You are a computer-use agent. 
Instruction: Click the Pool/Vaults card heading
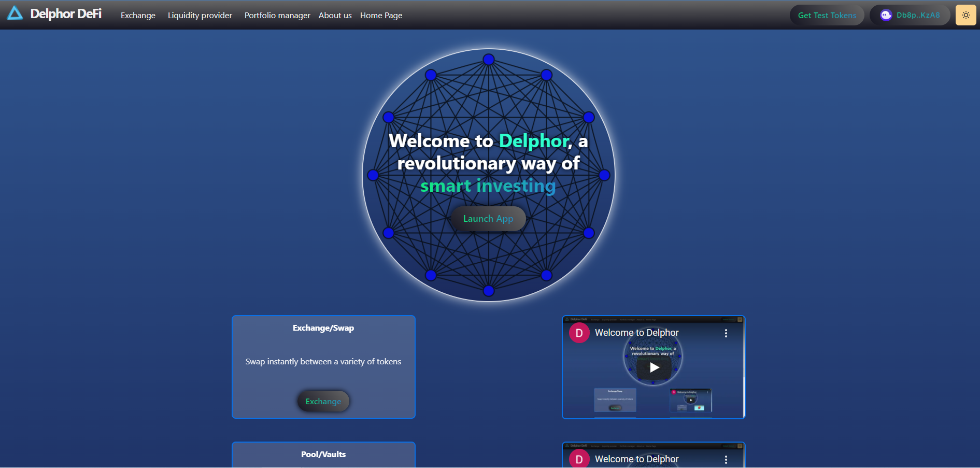(323, 455)
